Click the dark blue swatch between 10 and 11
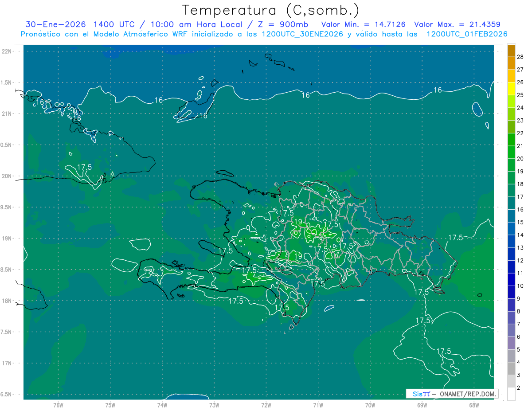 [x=511, y=279]
